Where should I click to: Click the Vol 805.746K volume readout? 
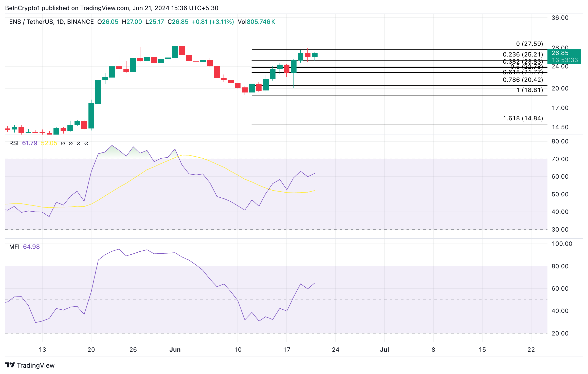coord(256,22)
